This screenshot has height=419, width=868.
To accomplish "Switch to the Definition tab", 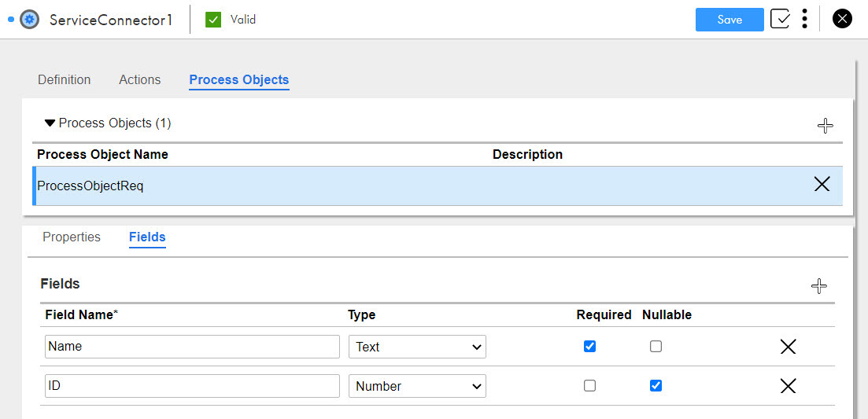I will point(65,79).
